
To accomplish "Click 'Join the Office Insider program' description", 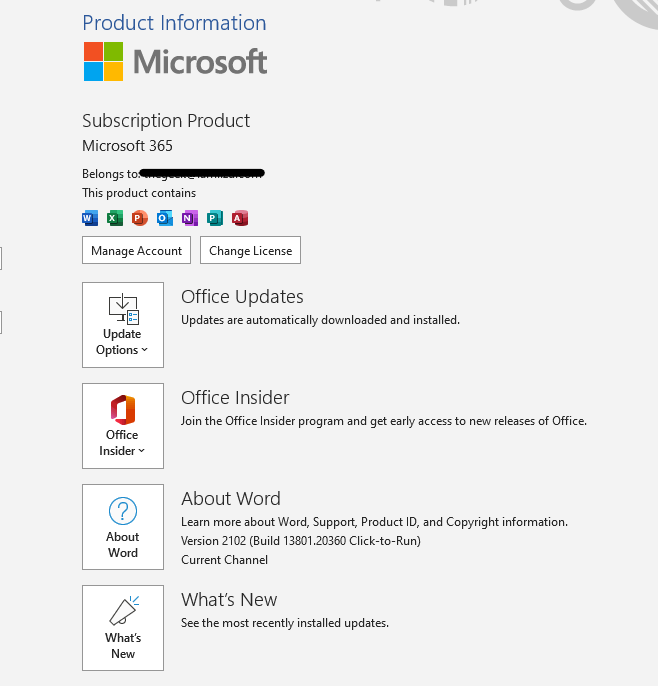I will [384, 421].
